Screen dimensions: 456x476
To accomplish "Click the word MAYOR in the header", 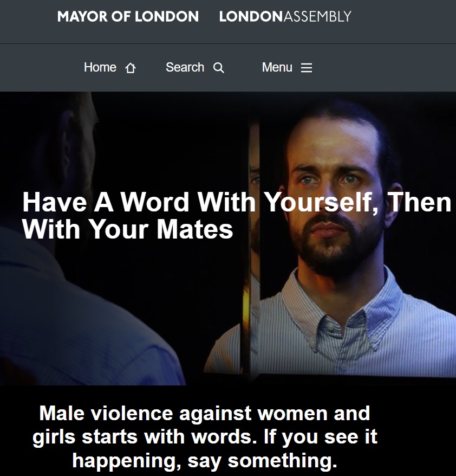I will 82,16.
